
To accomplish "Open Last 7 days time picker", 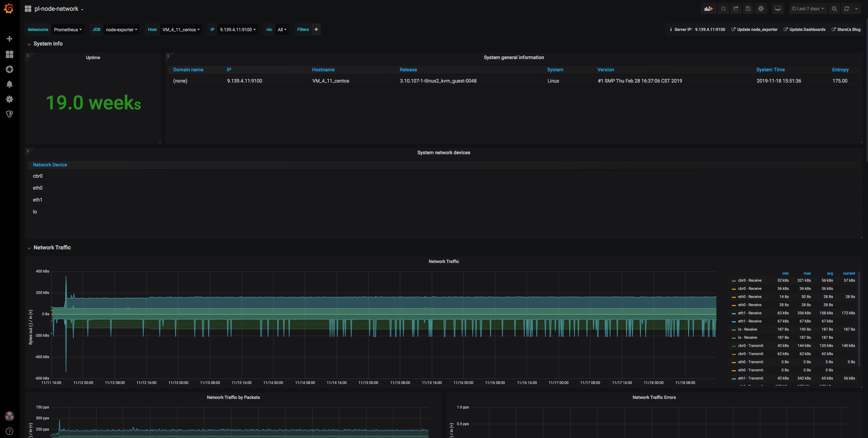I will pos(808,9).
